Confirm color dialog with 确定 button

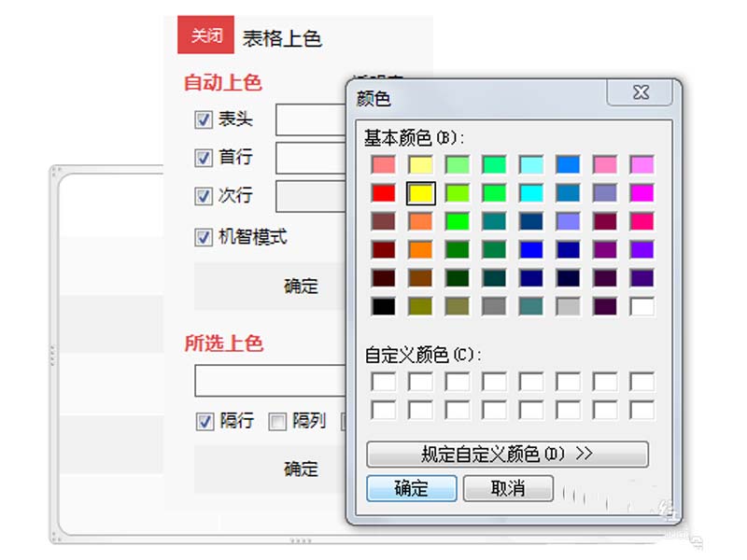pyautogui.click(x=412, y=488)
